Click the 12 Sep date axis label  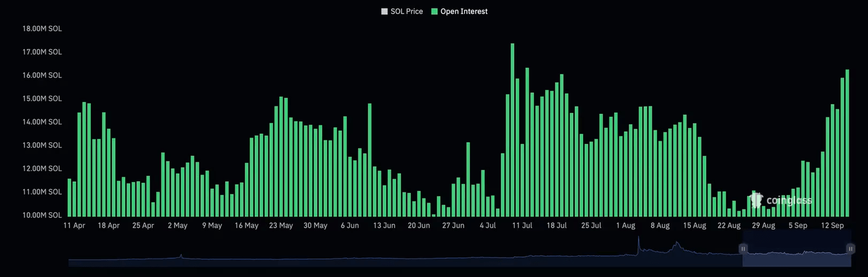[x=832, y=226]
